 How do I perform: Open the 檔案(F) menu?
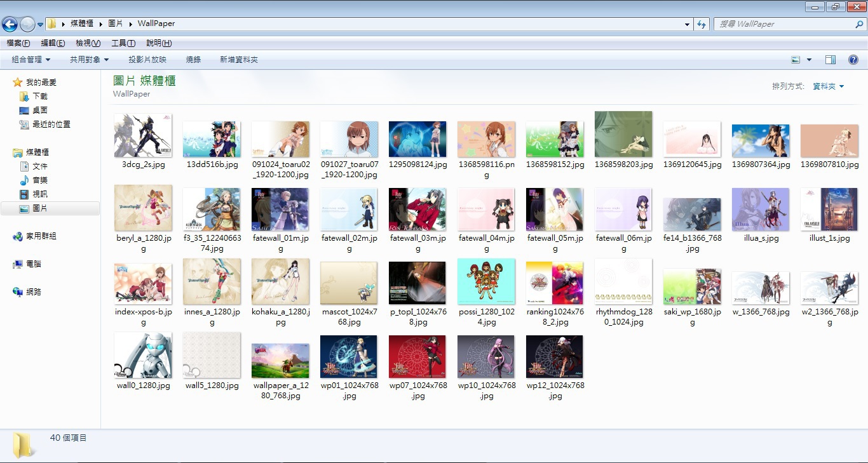pos(18,43)
